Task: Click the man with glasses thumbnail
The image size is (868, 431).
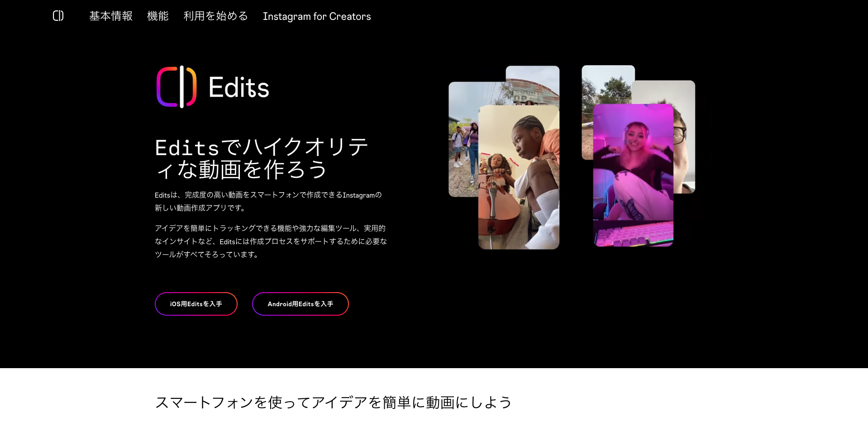Action: (x=684, y=137)
